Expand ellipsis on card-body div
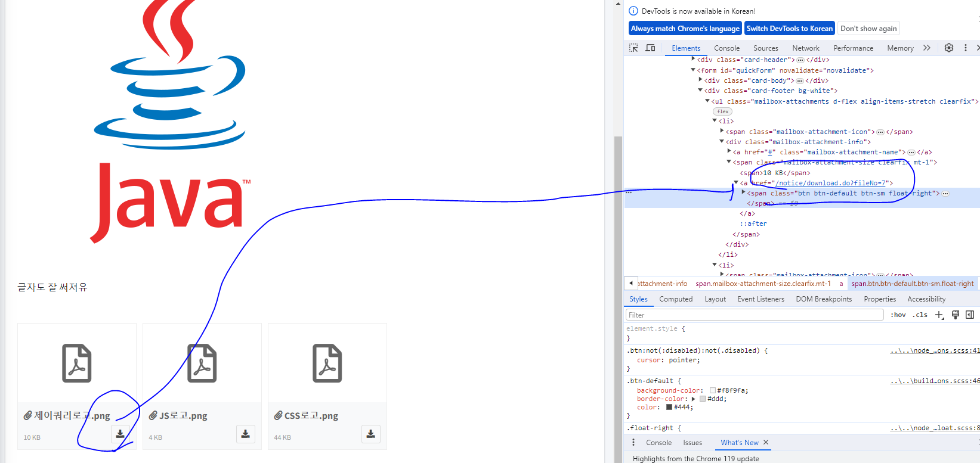Screen dimensions: 980x463 click(x=799, y=81)
